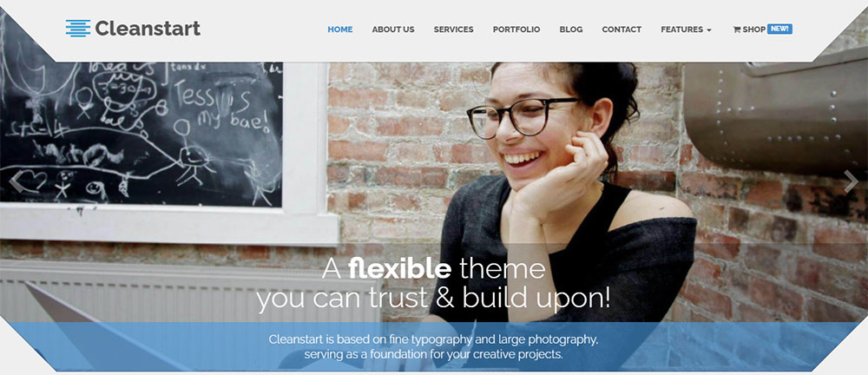Click the 'A flexible theme' slider headline
This screenshot has height=375, width=868.
(x=433, y=268)
